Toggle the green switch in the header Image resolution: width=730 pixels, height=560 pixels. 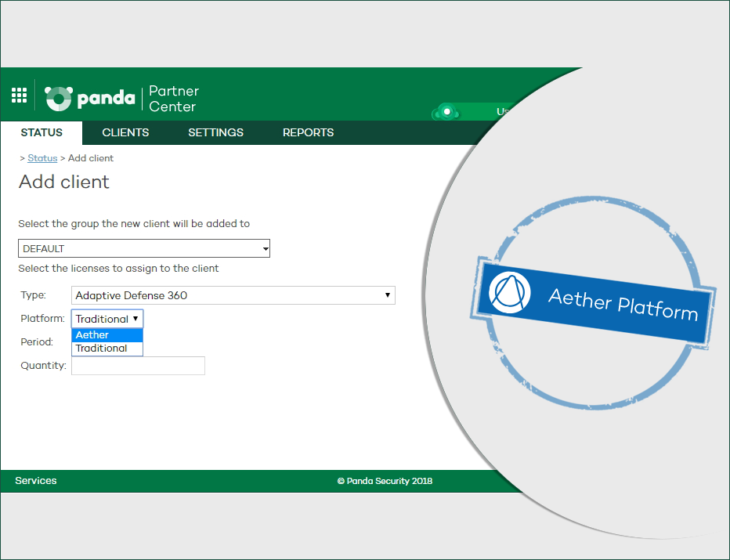447,112
